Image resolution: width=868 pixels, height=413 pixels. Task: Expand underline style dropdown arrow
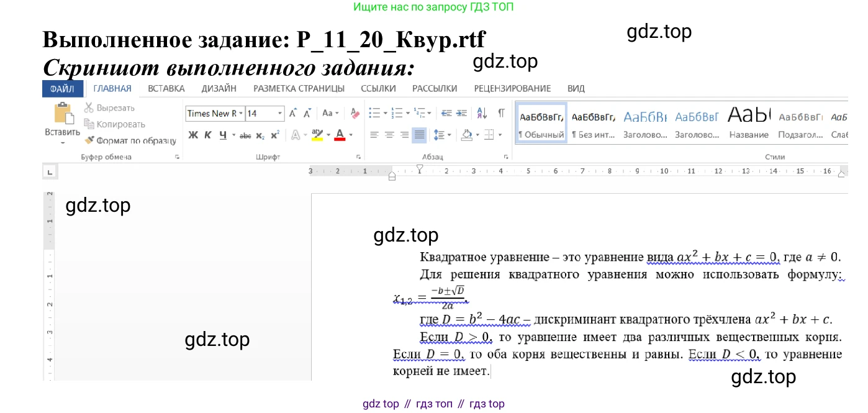[233, 135]
